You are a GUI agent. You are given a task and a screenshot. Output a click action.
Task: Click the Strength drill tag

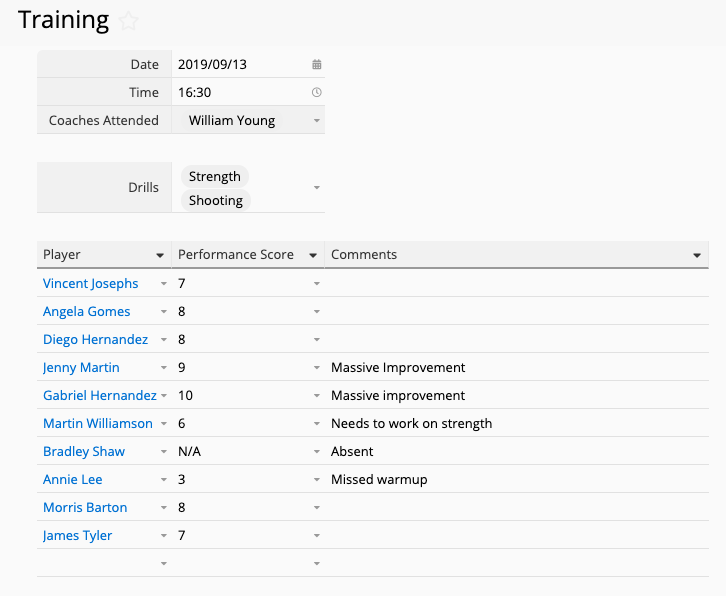215,177
